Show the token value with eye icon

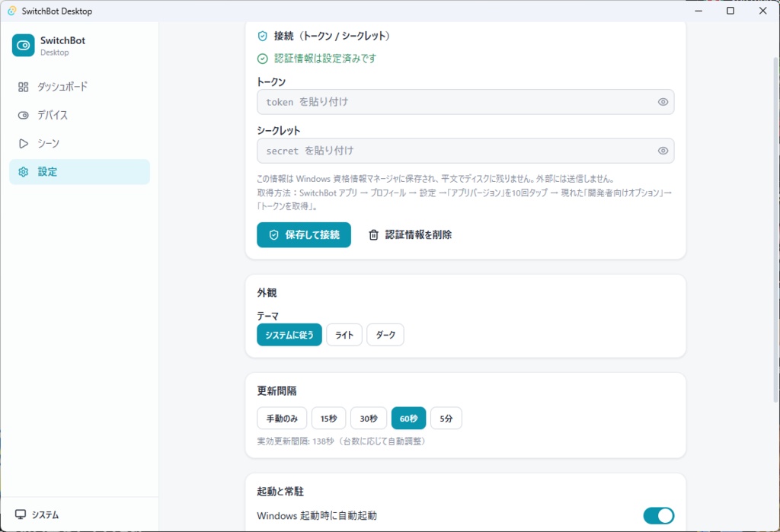point(663,102)
